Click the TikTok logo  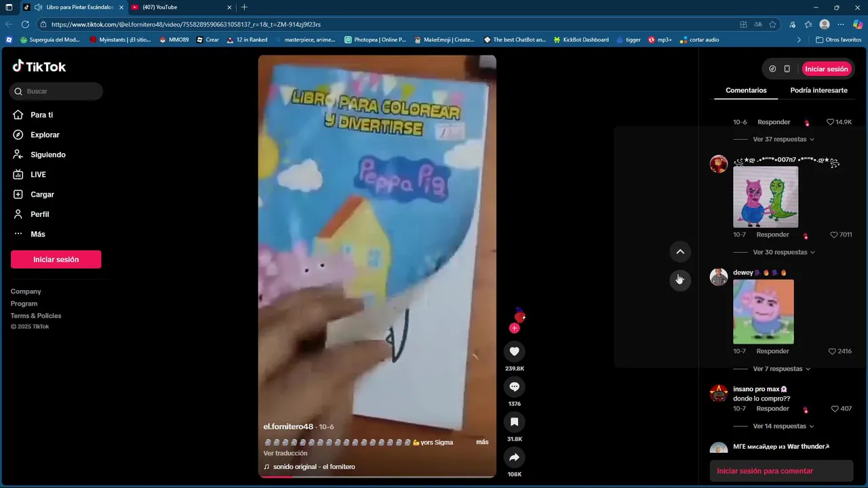(x=39, y=66)
